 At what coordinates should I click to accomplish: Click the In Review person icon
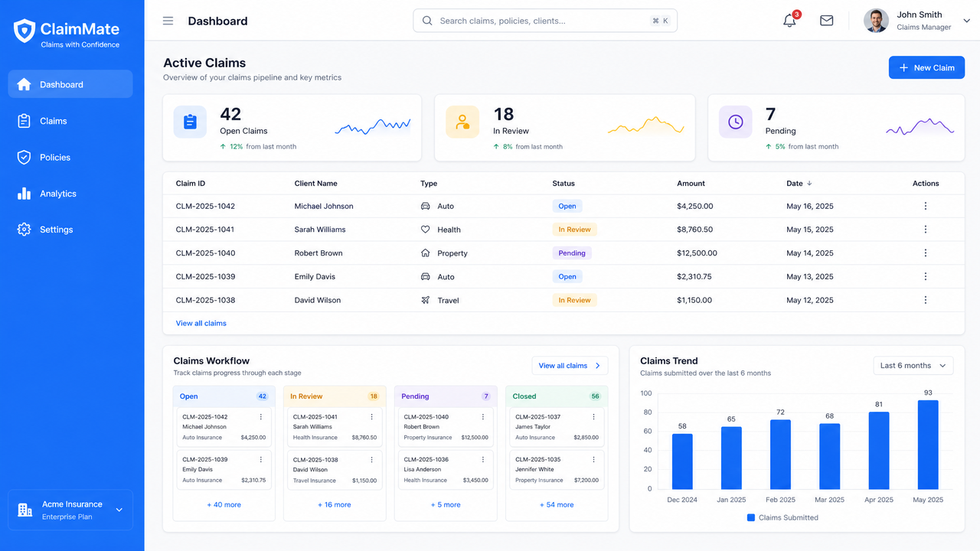pos(462,122)
